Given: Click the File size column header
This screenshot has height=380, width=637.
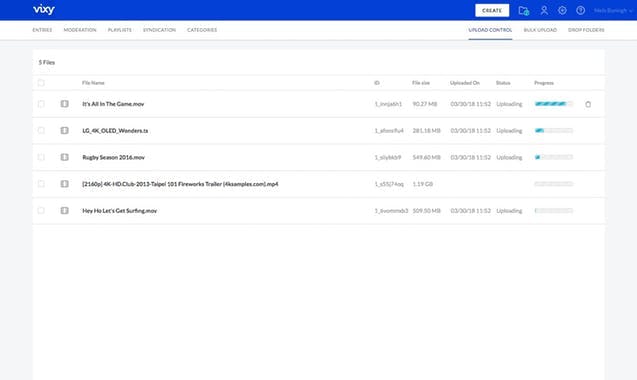Looking at the screenshot, I should click(x=421, y=83).
